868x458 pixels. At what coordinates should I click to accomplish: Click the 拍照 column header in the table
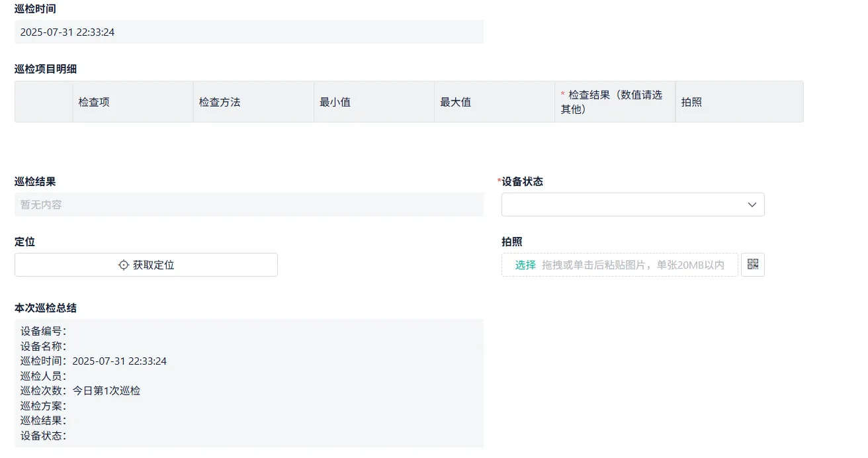[x=691, y=101]
